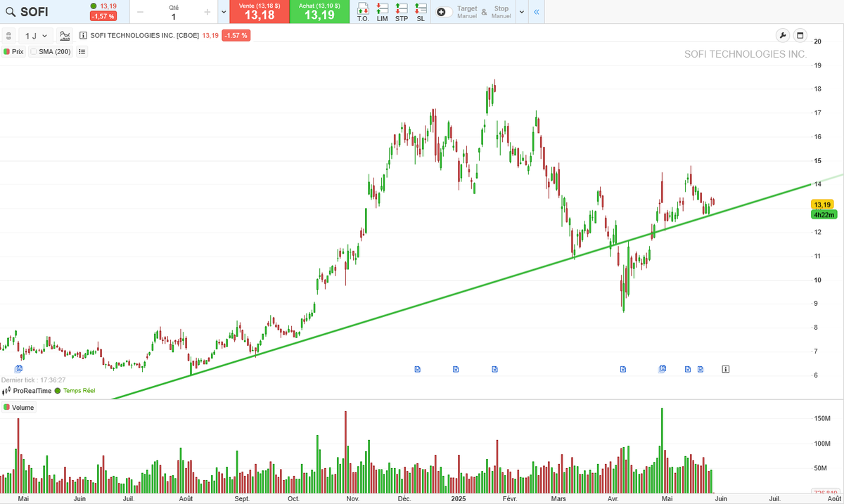Click the green 4h22m countdown tag

823,214
